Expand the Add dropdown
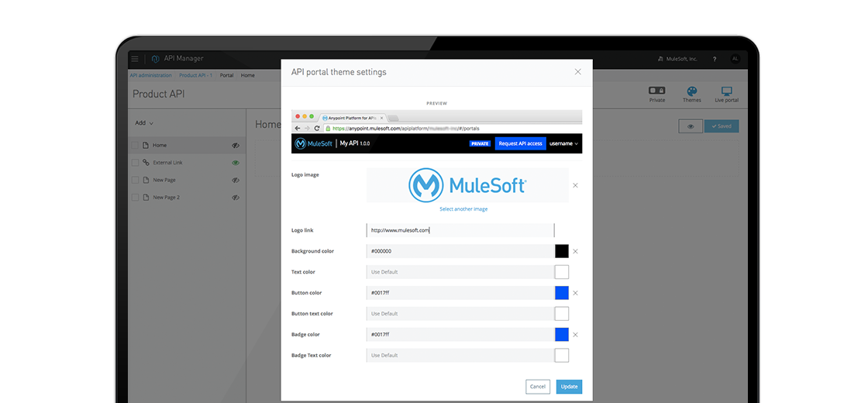The width and height of the screenshot is (868, 403). click(144, 123)
